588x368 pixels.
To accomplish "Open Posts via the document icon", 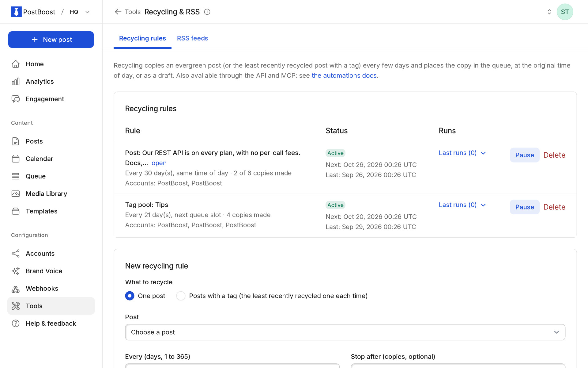I will (16, 141).
